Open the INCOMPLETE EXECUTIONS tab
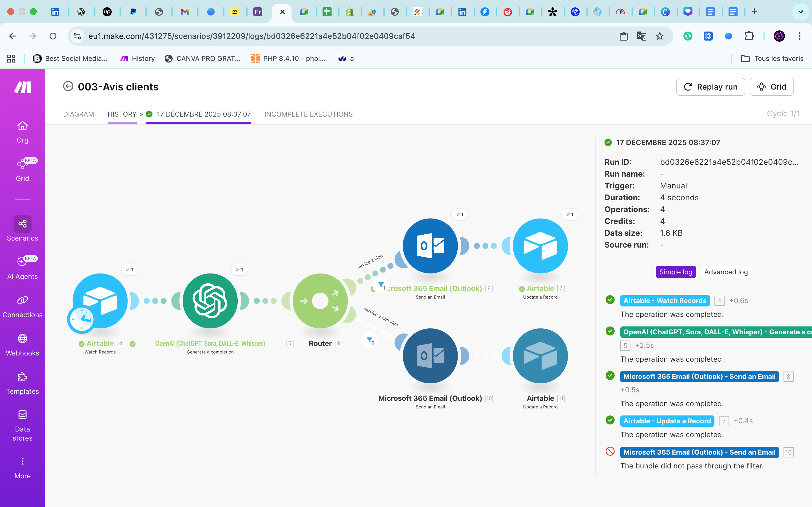812x507 pixels. (308, 114)
